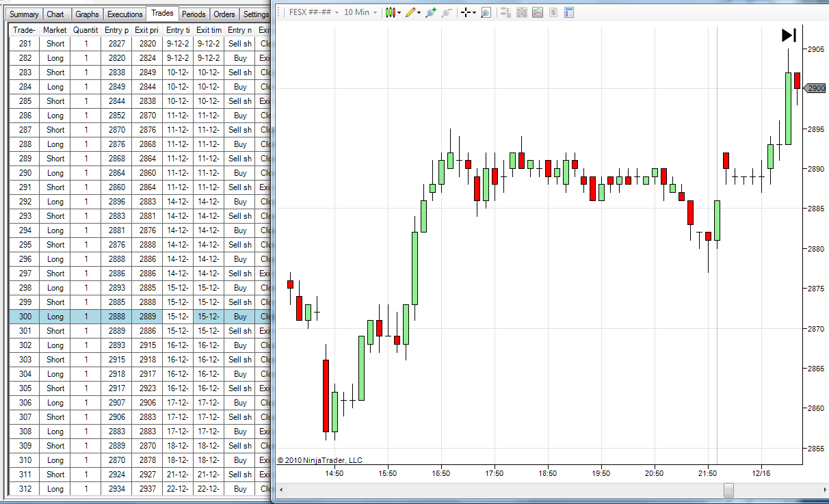Image resolution: width=829 pixels, height=504 pixels.
Task: Select the Trades tab
Action: 163,13
